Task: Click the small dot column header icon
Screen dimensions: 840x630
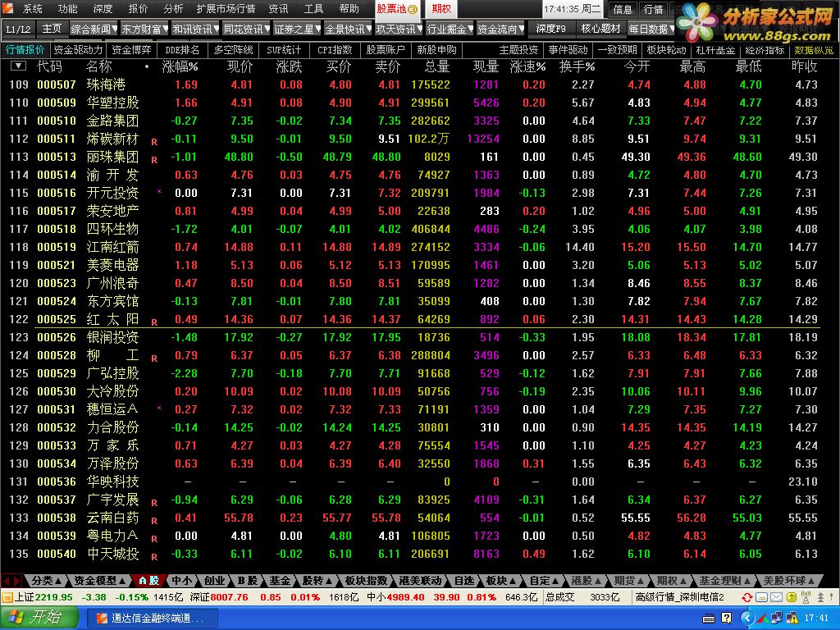Action: (x=147, y=66)
